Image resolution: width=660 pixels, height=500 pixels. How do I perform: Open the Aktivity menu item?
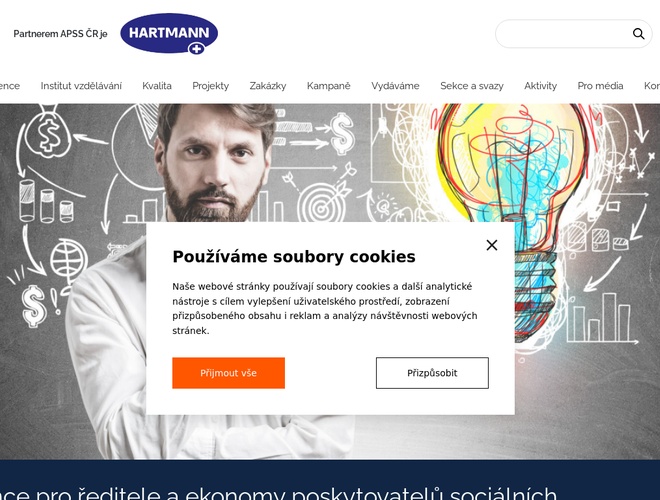click(540, 86)
